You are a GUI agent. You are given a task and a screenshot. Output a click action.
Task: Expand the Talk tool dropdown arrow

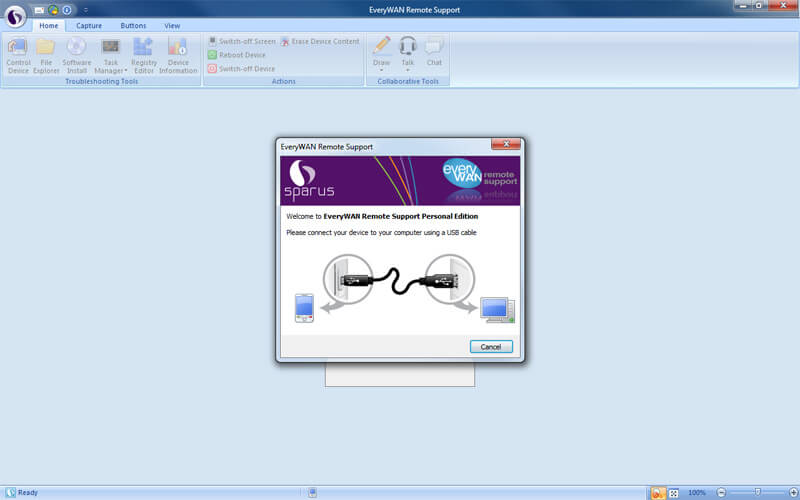click(408, 70)
